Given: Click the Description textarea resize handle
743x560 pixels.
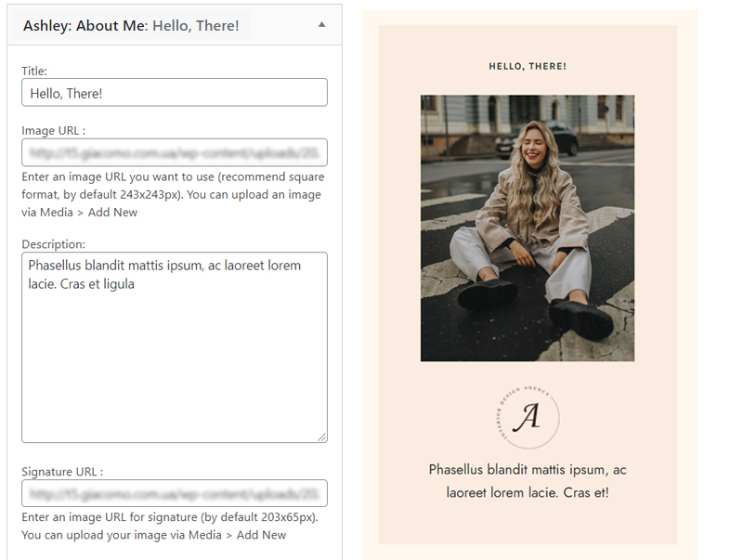Looking at the screenshot, I should pyautogui.click(x=321, y=436).
